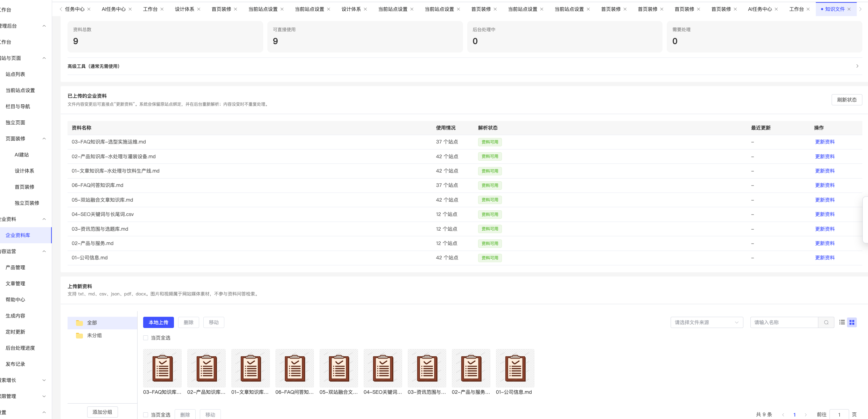Open file thumbnail 02-产品与服务
This screenshot has height=419, width=868.
click(471, 368)
